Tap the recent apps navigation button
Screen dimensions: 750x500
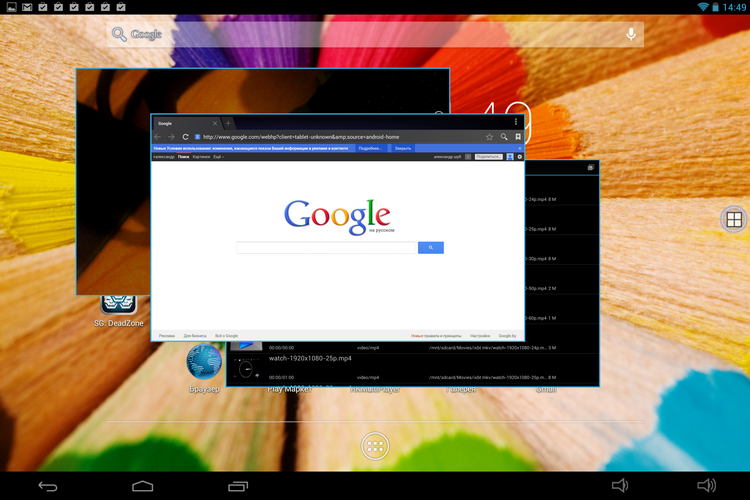[x=238, y=486]
